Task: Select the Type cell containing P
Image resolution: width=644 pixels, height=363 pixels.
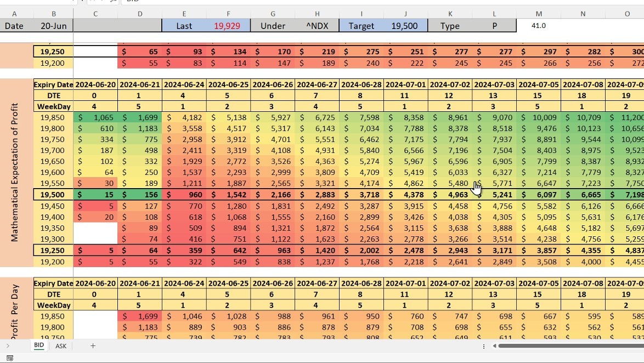Action: tap(494, 25)
